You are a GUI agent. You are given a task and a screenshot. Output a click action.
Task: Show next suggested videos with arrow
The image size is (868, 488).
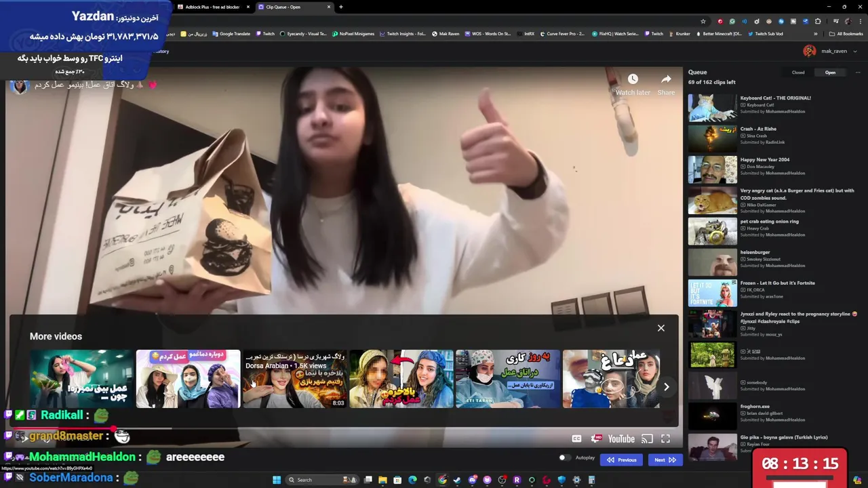click(666, 387)
